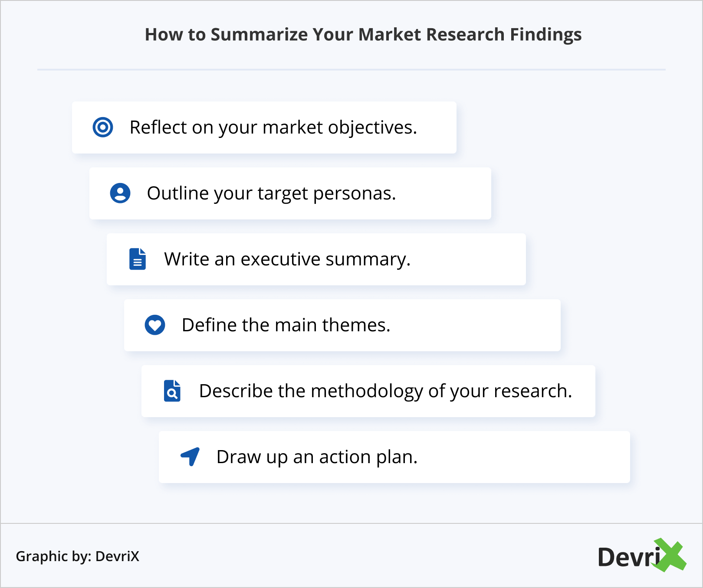
Task: Click the user persona profile icon
Action: tap(120, 193)
